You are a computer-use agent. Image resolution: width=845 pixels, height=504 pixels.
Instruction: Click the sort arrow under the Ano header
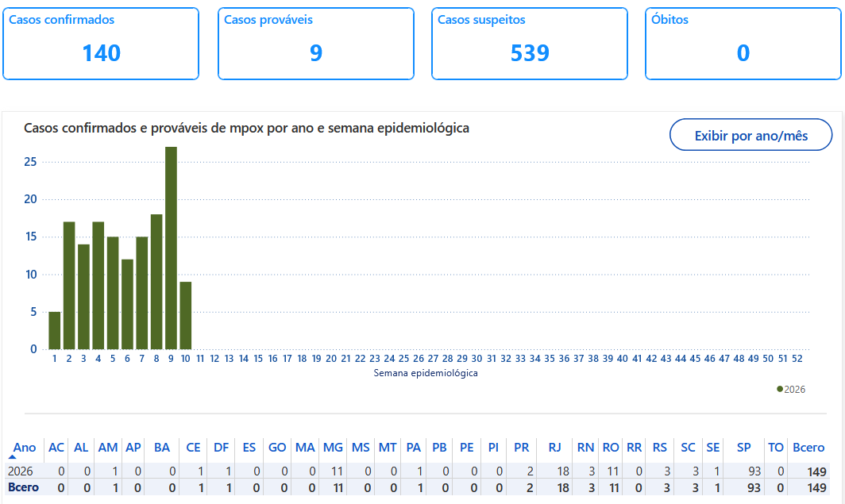click(x=14, y=457)
